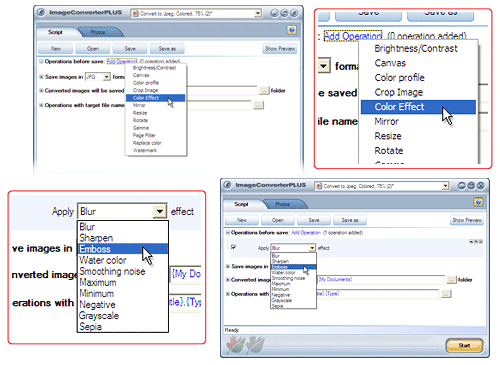
Task: Open the Blur effect dropdown arrow in the enlarged callout
Action: click(160, 211)
